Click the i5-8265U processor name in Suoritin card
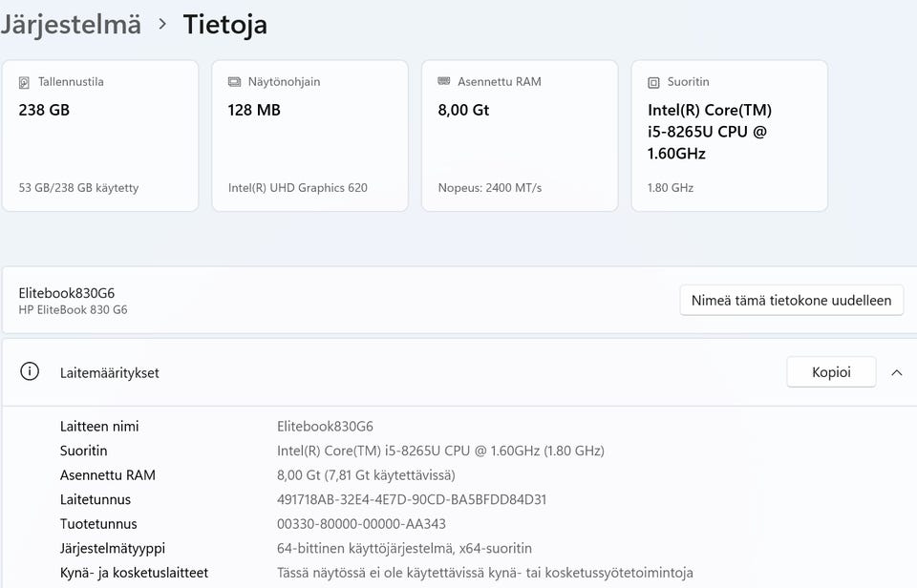 pyautogui.click(x=709, y=132)
